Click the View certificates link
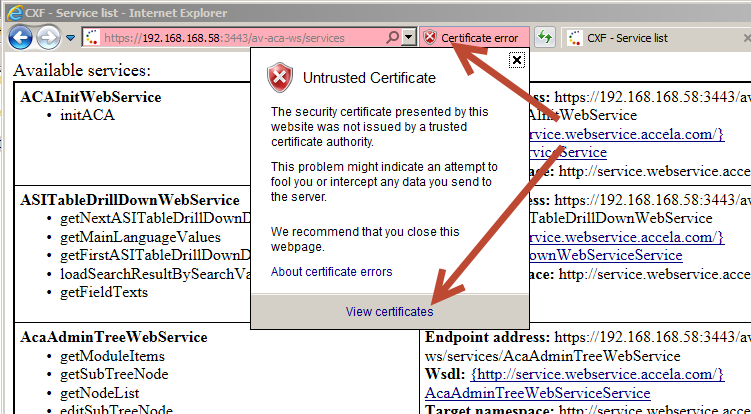 pos(389,312)
